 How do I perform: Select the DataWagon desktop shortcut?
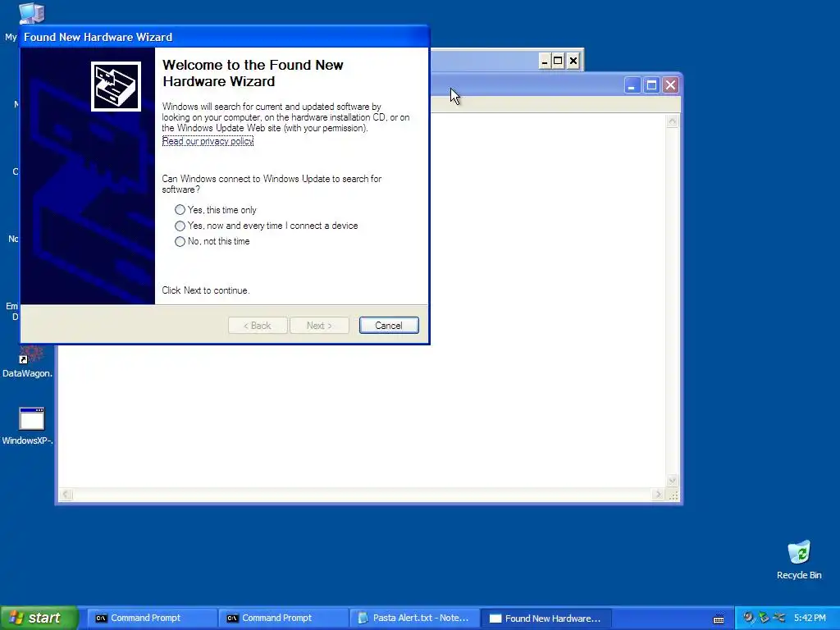(x=27, y=362)
